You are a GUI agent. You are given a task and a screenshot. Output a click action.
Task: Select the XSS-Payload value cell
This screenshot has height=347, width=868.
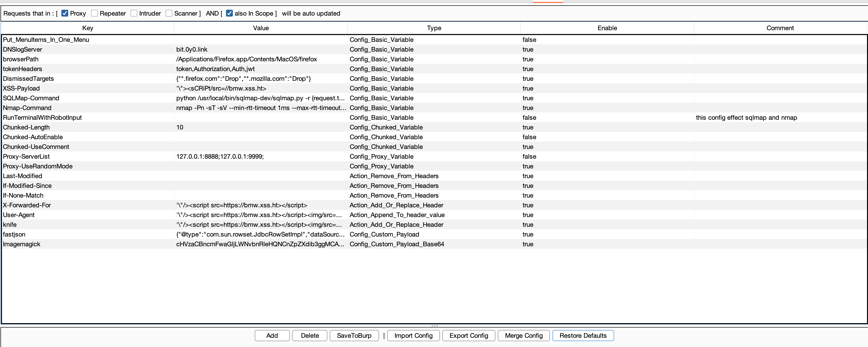click(x=221, y=89)
